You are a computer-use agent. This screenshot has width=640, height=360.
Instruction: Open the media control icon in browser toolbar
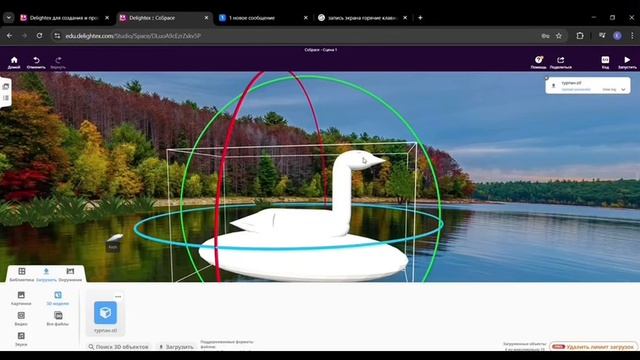coord(602,36)
